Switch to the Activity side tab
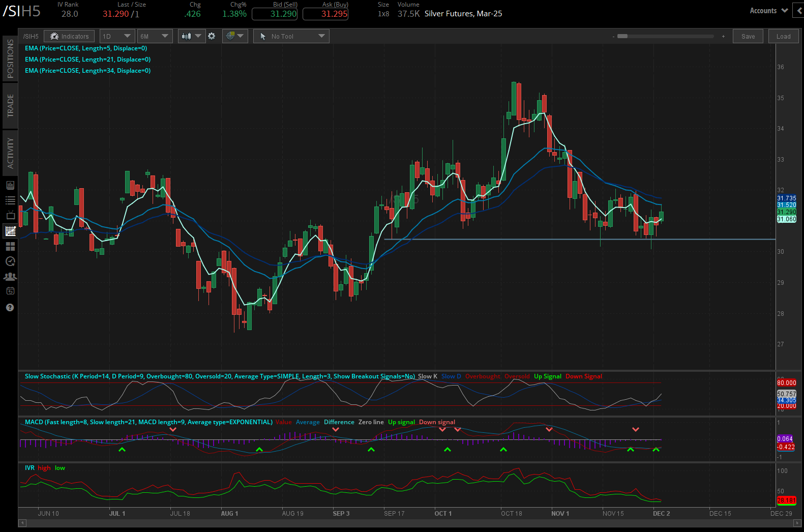This screenshot has width=804, height=532. (10, 153)
